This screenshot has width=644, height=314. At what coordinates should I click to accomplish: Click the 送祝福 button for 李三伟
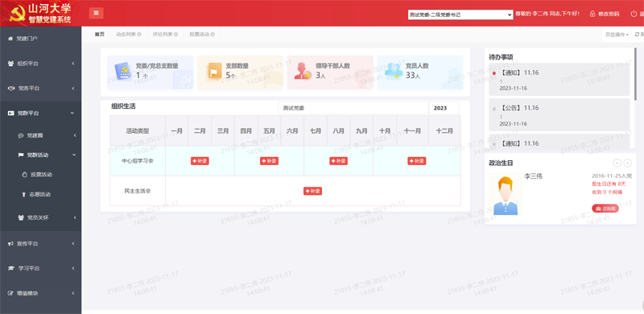(605, 209)
